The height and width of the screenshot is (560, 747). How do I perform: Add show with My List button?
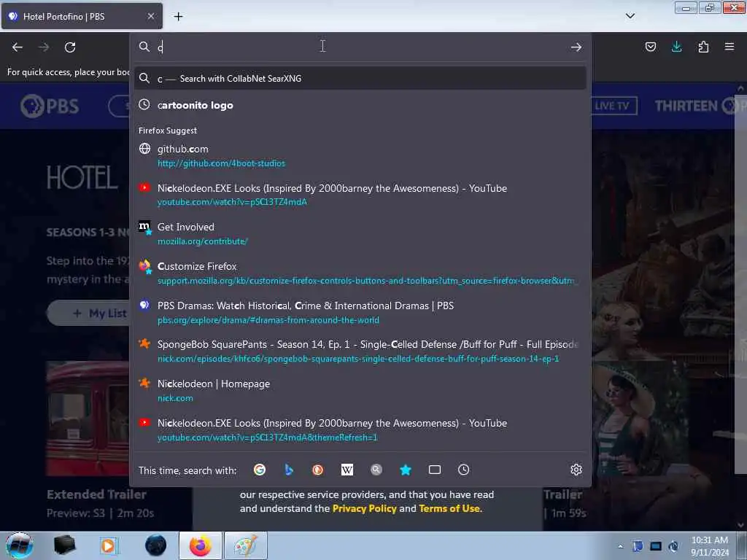(x=88, y=313)
